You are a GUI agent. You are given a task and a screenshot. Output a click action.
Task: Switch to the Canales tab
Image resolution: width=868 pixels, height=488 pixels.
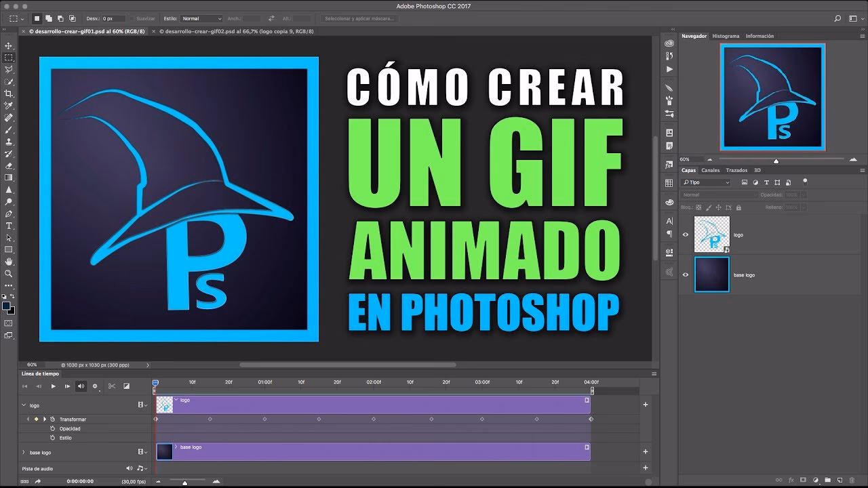(709, 170)
